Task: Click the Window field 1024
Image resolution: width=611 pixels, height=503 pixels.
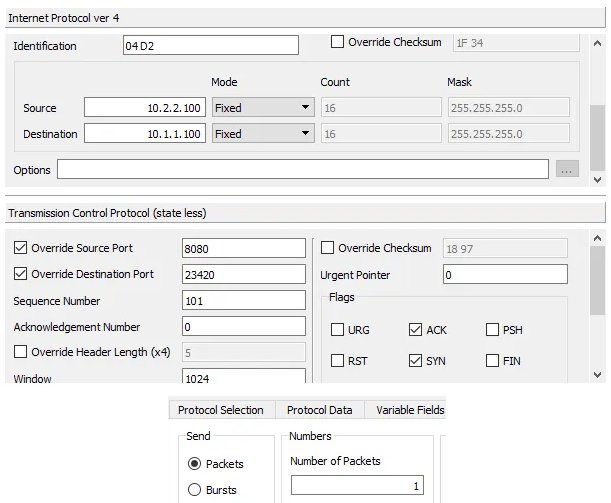Action: [x=244, y=376]
